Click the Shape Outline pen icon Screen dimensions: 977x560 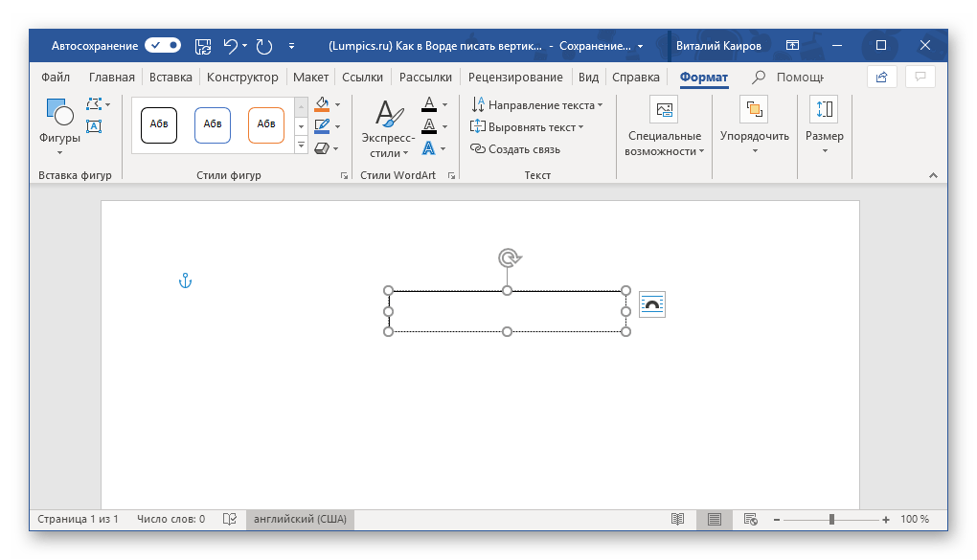coord(322,126)
